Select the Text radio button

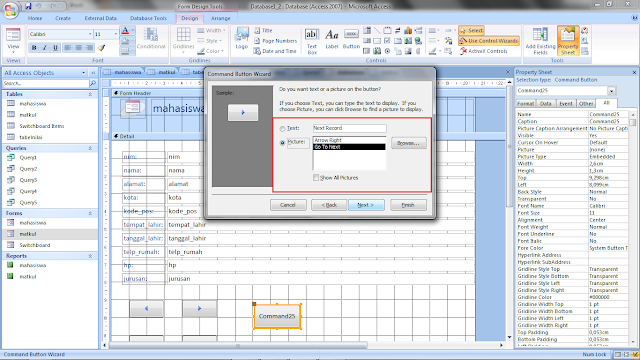pyautogui.click(x=282, y=129)
